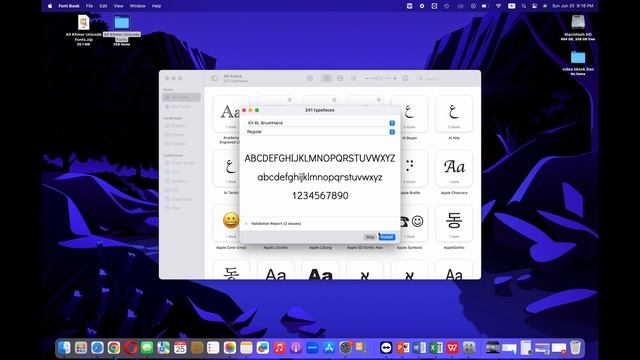Select the Macintosh HD desktop drive
640x360 pixels.
578,27
